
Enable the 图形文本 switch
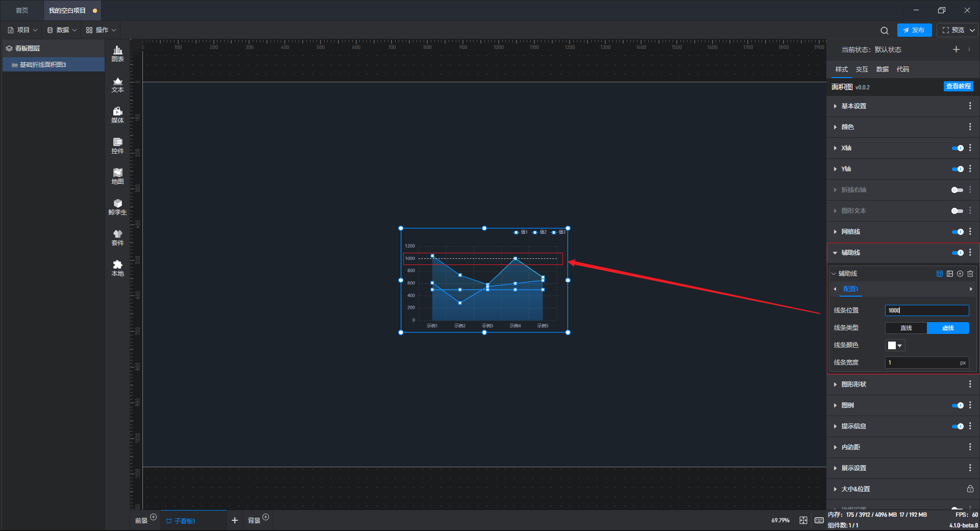pos(958,211)
